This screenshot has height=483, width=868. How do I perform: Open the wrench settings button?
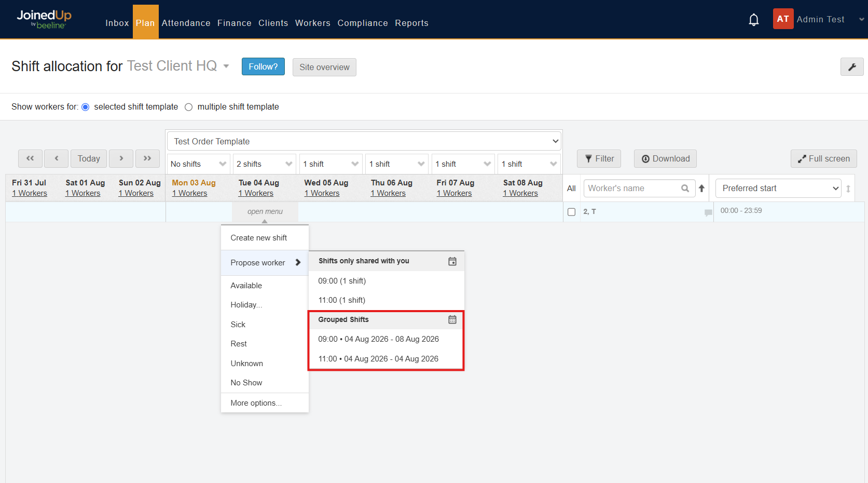click(852, 67)
